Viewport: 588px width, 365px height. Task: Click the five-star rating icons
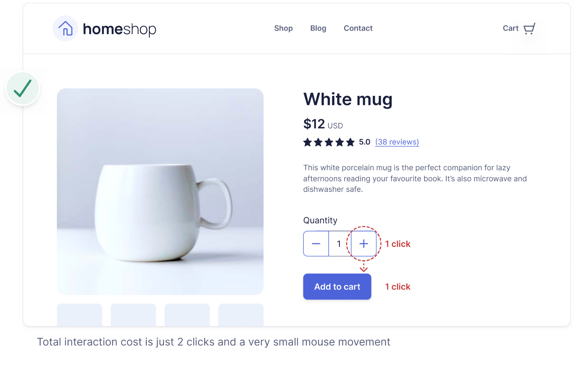click(x=329, y=142)
